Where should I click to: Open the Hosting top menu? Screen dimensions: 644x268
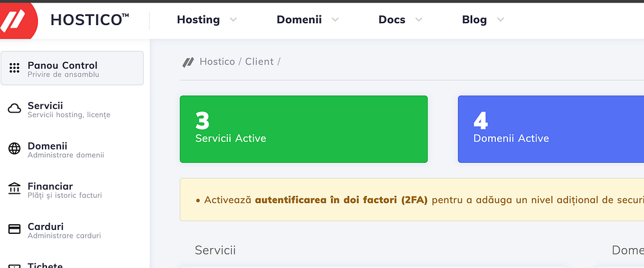198,20
